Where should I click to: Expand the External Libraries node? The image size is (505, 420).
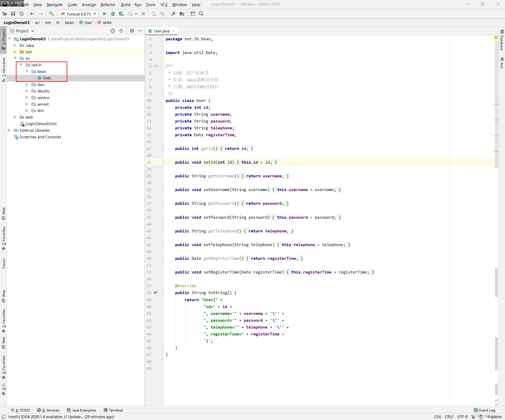9,130
